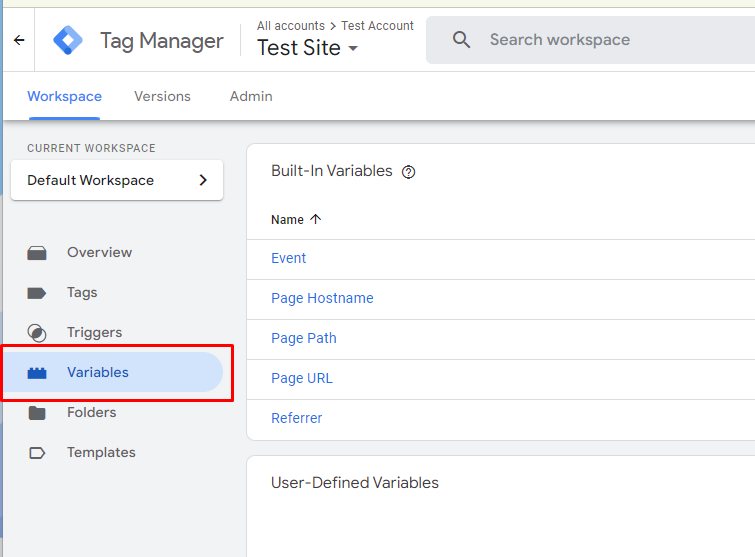
Task: Click the Overview sidebar icon
Action: coord(37,253)
